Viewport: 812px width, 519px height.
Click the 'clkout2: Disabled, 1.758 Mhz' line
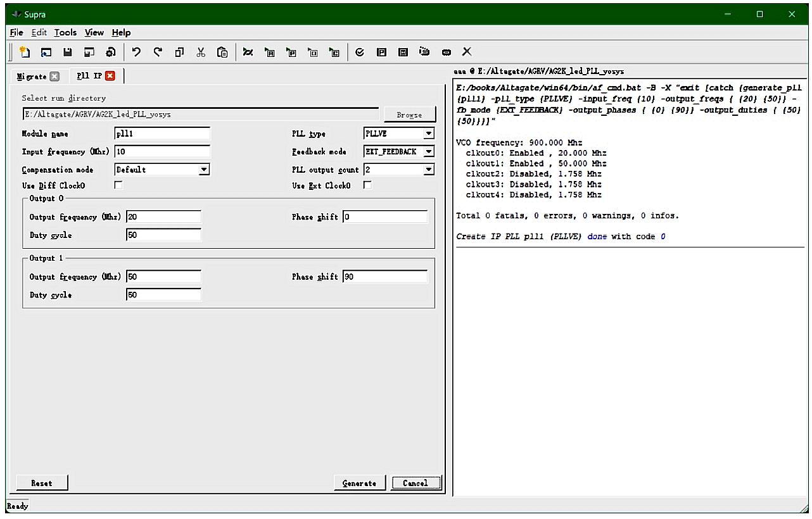click(534, 174)
